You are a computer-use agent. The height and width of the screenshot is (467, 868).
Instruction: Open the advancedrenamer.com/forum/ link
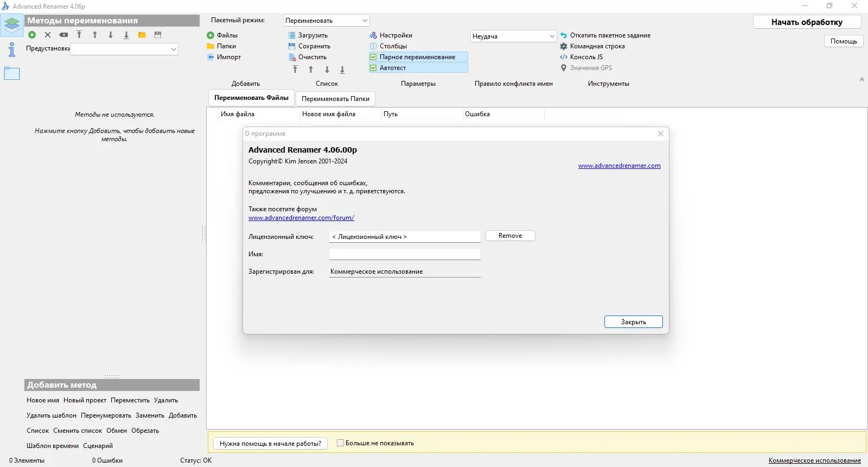click(301, 218)
